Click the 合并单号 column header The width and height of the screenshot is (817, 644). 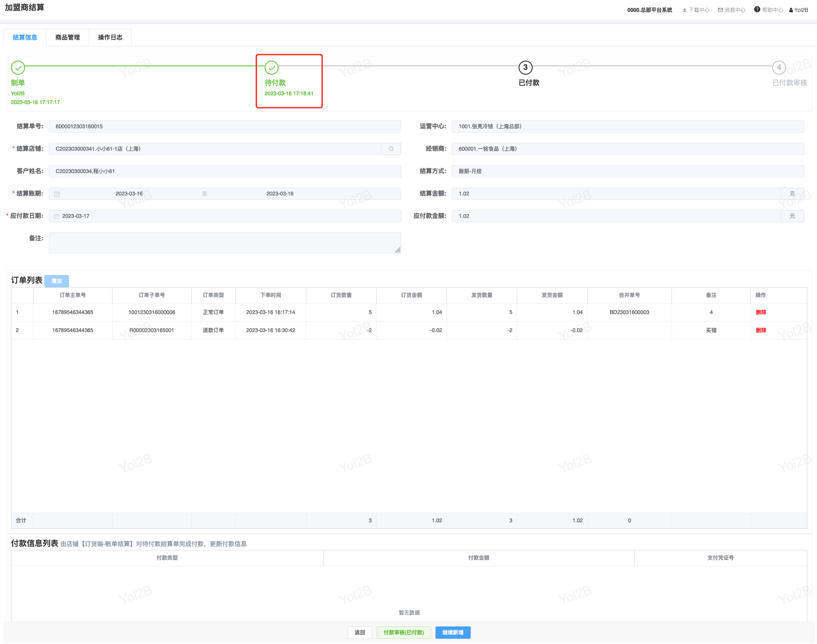coord(629,295)
